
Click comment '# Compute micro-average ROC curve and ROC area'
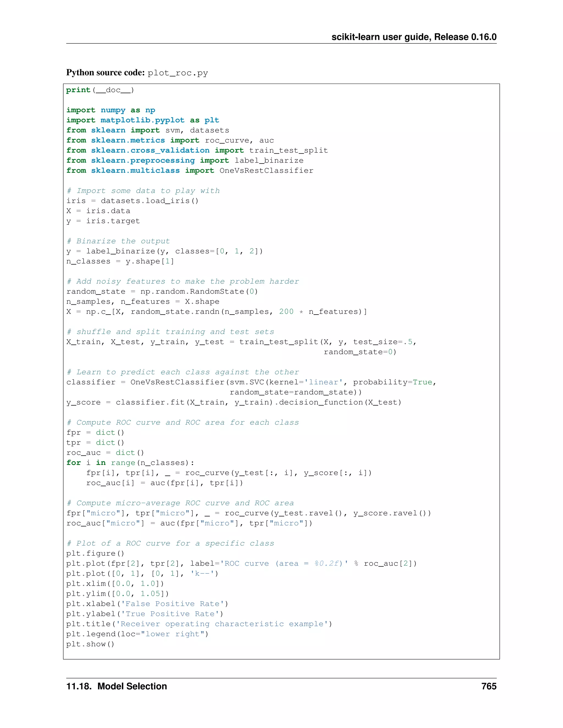pyautogui.click(x=180, y=503)
